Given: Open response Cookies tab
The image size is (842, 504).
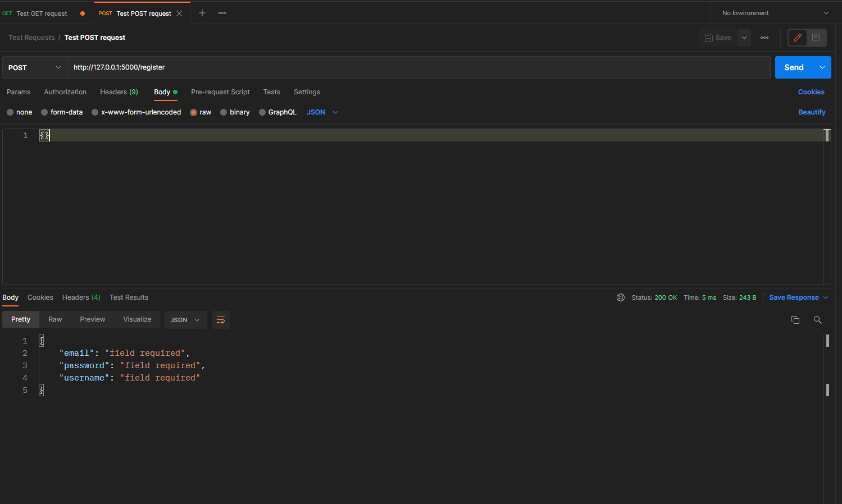Looking at the screenshot, I should tap(40, 297).
